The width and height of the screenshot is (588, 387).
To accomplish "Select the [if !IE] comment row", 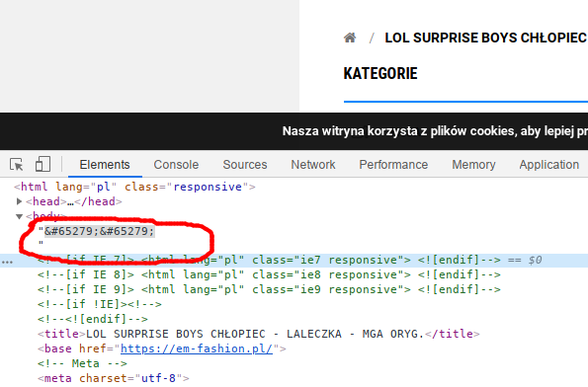I will [x=100, y=304].
